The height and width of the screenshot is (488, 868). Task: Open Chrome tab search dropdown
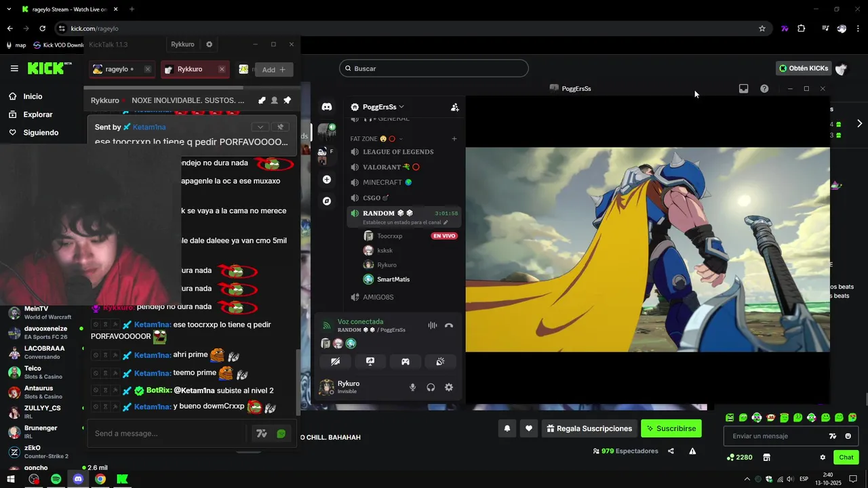pyautogui.click(x=9, y=9)
